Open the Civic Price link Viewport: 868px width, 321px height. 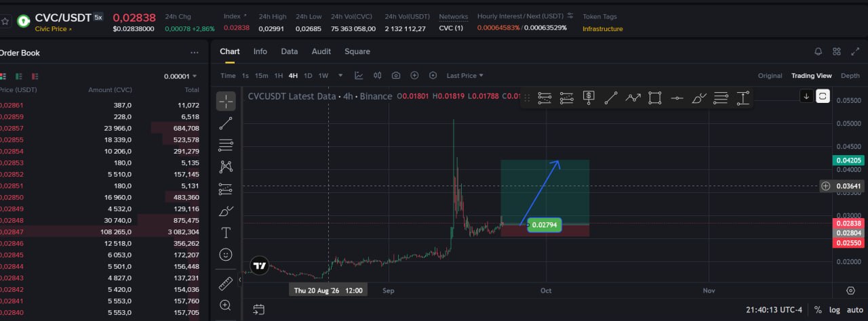pyautogui.click(x=53, y=29)
